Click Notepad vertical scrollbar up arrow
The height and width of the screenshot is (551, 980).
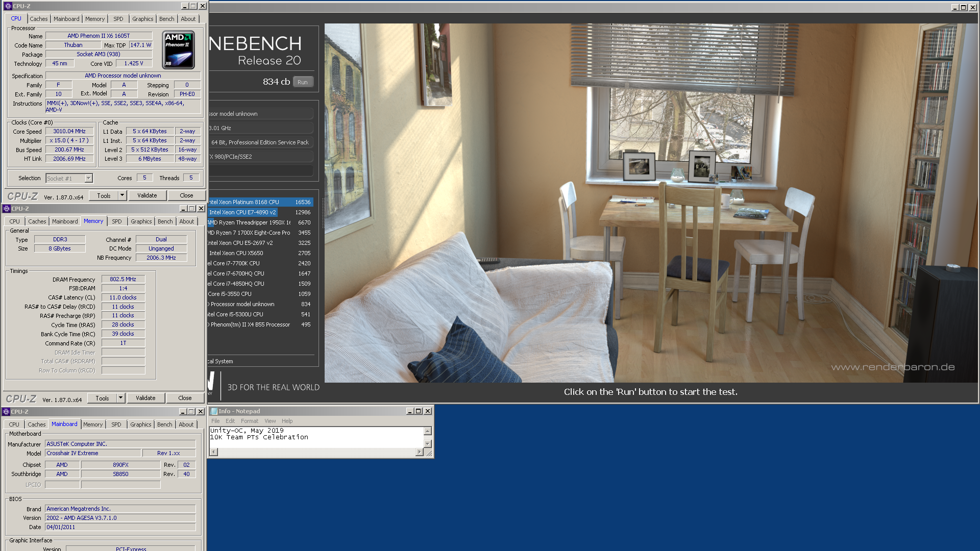[428, 431]
